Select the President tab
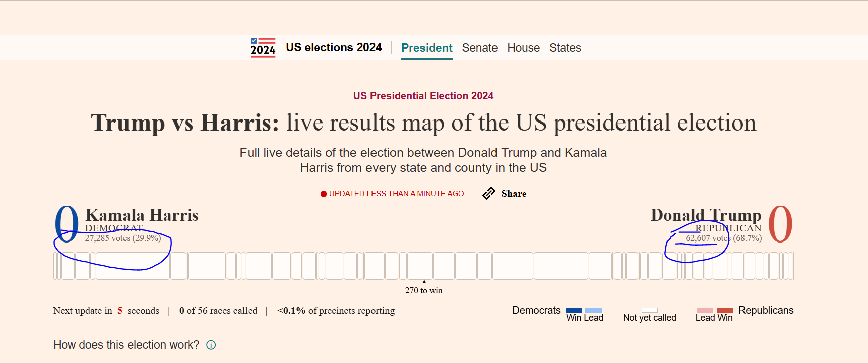Viewport: 868px width, 363px height. pyautogui.click(x=427, y=48)
